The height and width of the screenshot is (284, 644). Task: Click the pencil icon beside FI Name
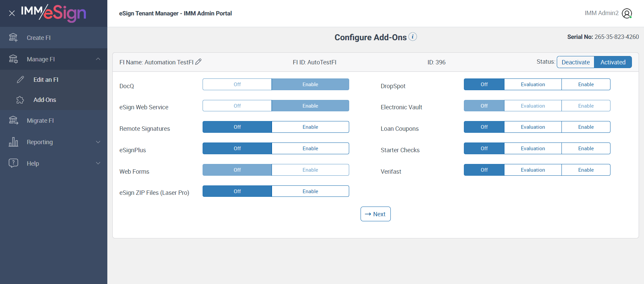198,62
